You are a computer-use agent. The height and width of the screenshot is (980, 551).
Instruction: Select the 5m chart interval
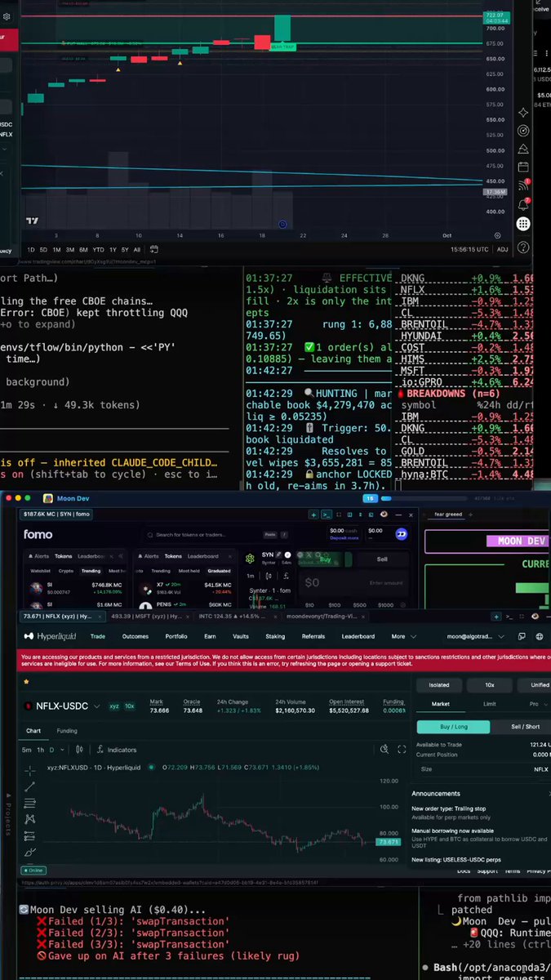(27, 750)
